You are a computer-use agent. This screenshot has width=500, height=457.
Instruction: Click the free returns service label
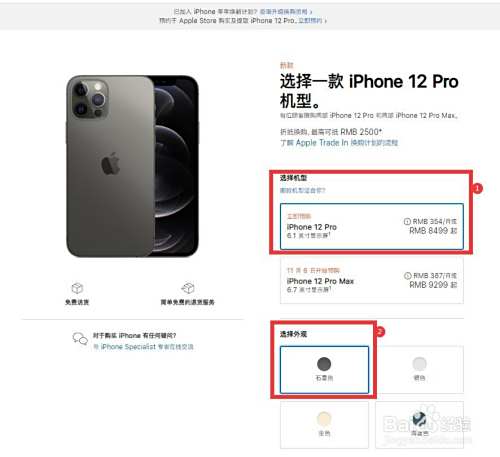188,302
